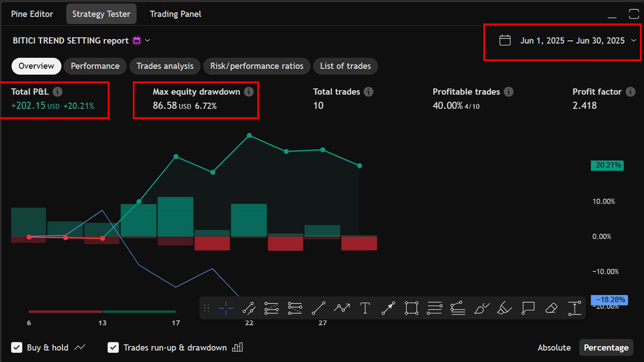Screen dimensions: 644x362
Task: Open the List of trades view
Action: click(x=345, y=66)
